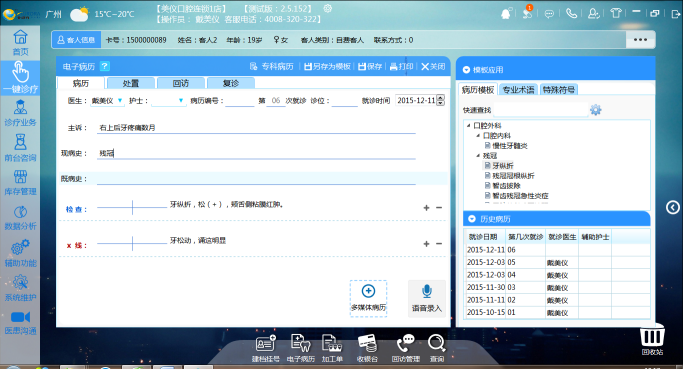Open 专科病历 specialty record
Image resolution: width=683 pixels, height=369 pixels.
[x=271, y=66]
